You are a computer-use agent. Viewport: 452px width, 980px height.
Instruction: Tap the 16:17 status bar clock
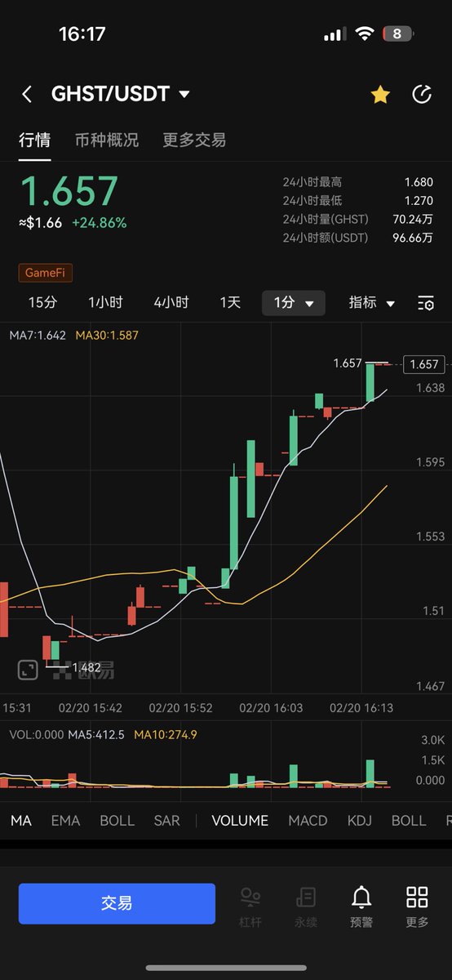pyautogui.click(x=82, y=34)
